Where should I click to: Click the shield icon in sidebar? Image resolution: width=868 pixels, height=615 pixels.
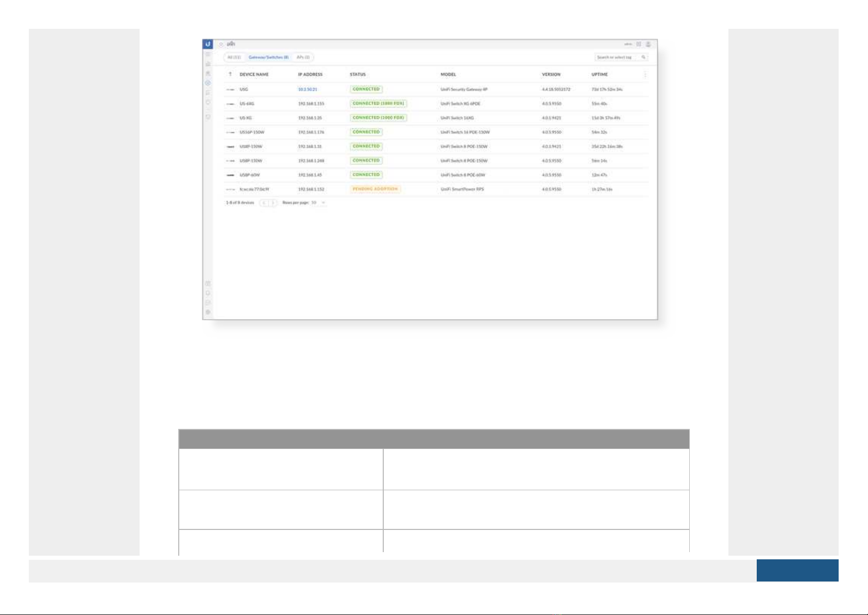pos(208,117)
